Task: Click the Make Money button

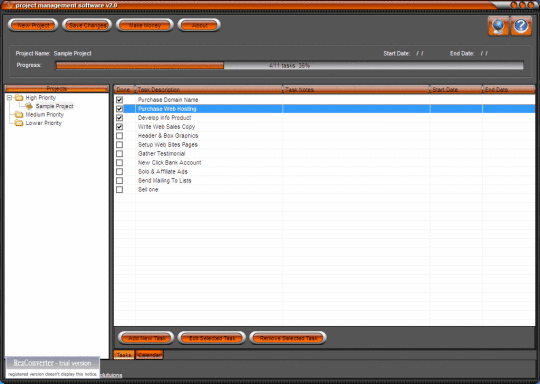Action: (x=145, y=25)
